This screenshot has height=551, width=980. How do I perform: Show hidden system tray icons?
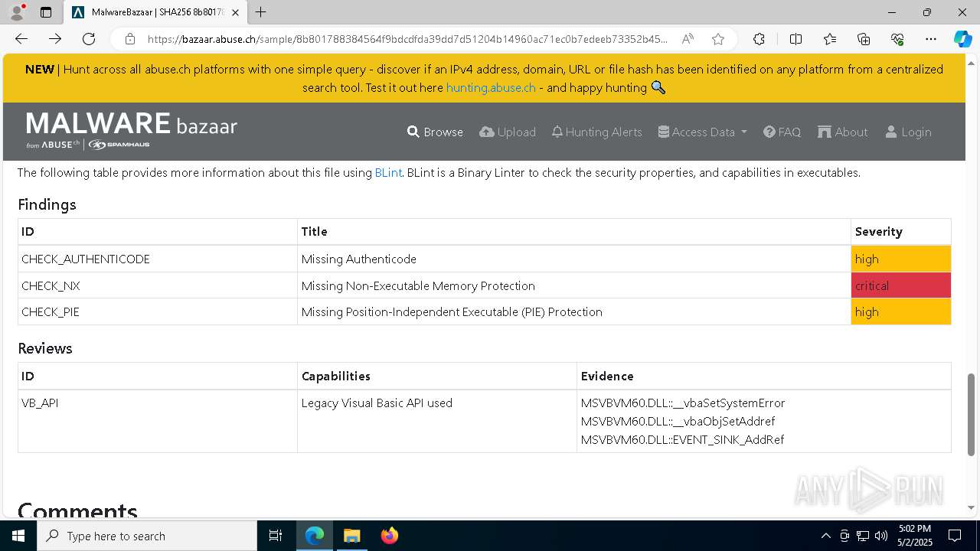pyautogui.click(x=825, y=536)
